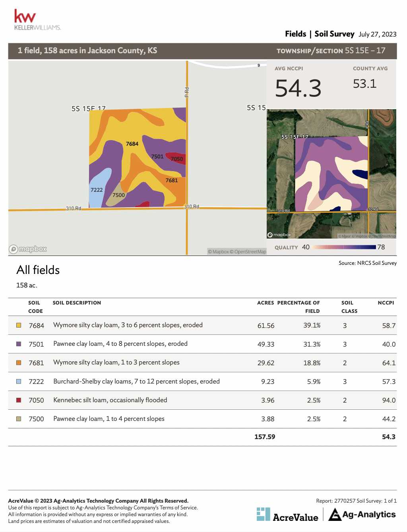Click the quality gradient scale bar
407x532 pixels.
click(344, 247)
